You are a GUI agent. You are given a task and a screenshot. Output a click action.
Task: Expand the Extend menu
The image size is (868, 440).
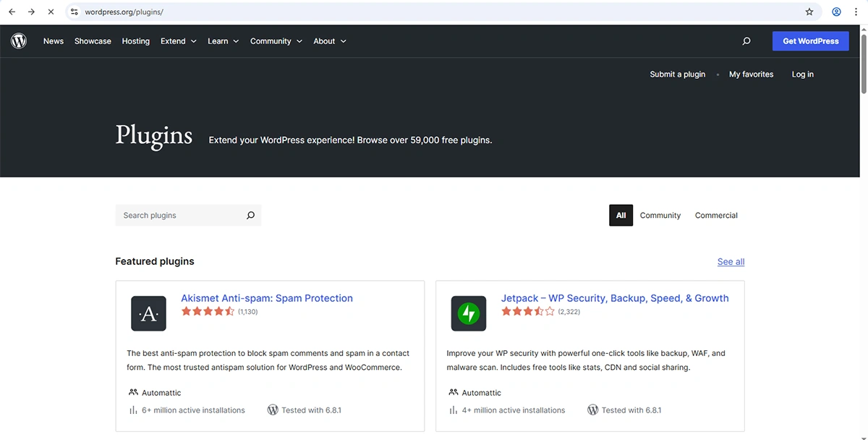(179, 41)
